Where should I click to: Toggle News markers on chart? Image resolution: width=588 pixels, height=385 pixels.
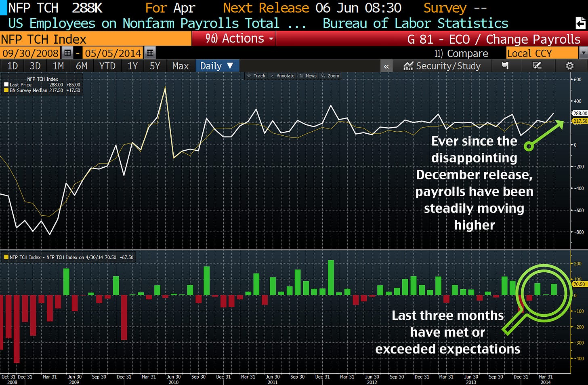tap(308, 76)
